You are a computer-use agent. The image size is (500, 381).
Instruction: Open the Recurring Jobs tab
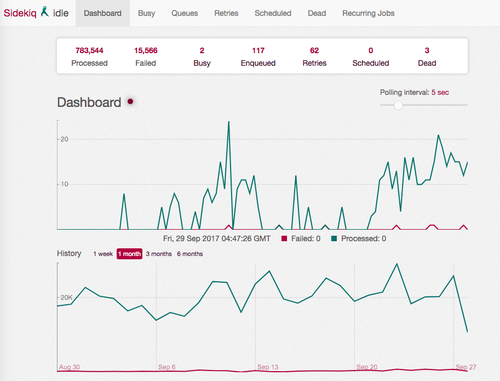click(368, 13)
